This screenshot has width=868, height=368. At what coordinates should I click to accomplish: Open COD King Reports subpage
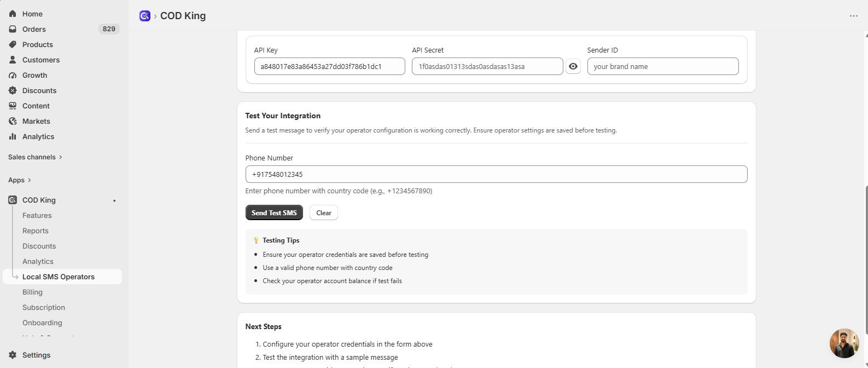tap(36, 231)
